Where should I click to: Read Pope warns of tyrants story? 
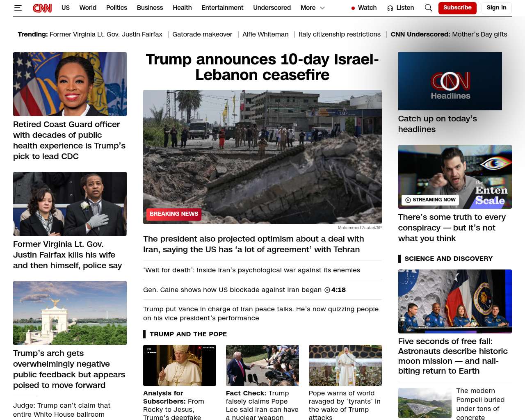click(345, 405)
